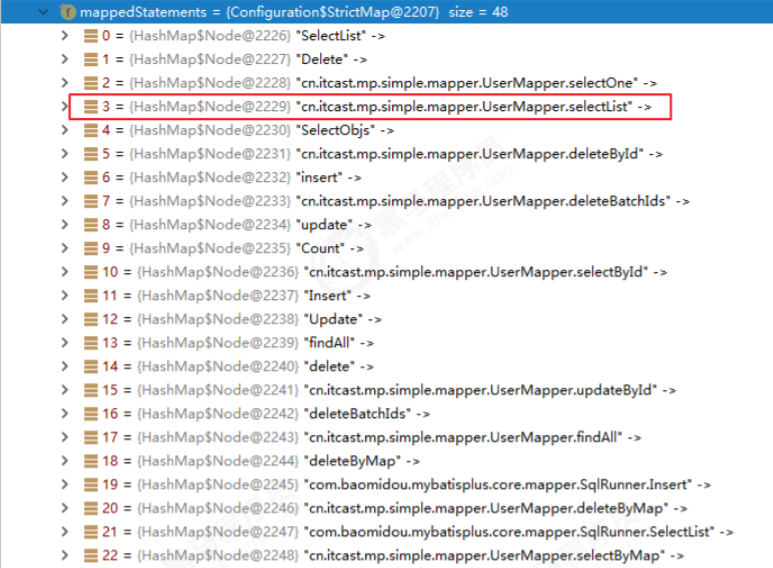The width and height of the screenshot is (773, 568).
Task: Expand entry 20 UserMapper.deleteByMap
Action: (x=65, y=509)
